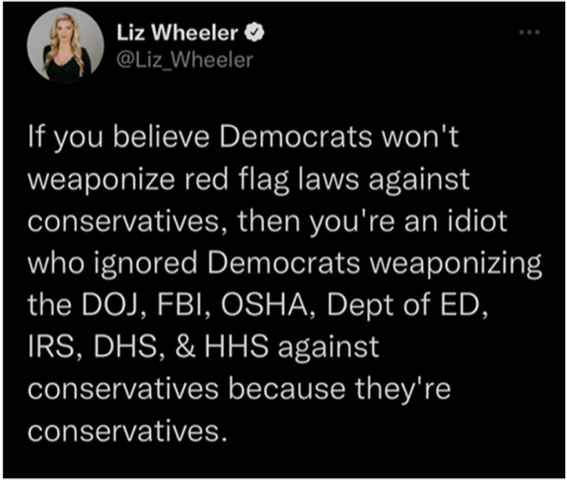Click the word IRS in tweet
The image size is (567, 480).
click(55, 347)
